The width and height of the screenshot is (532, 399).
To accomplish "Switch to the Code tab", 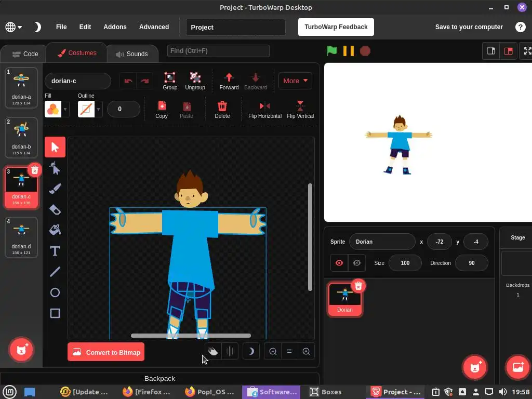I will click(24, 54).
